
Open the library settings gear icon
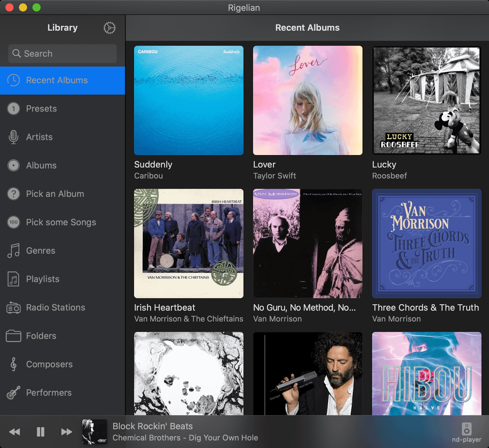tap(109, 28)
